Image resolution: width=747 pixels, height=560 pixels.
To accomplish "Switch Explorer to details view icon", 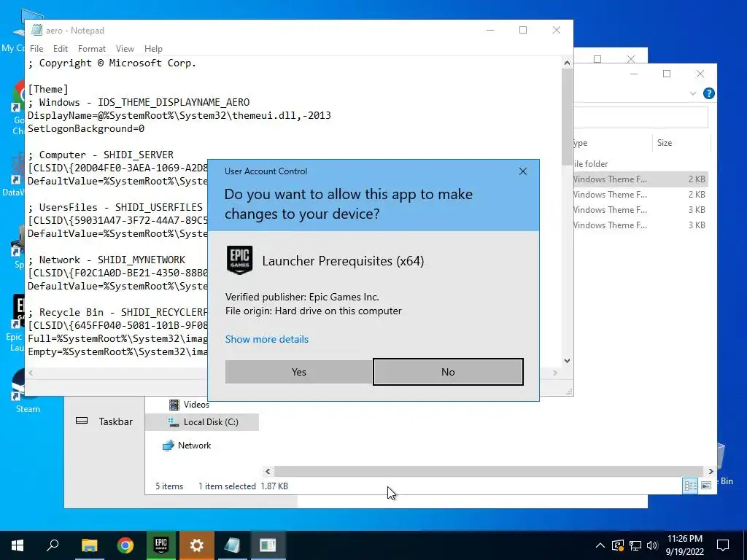I will [x=690, y=486].
